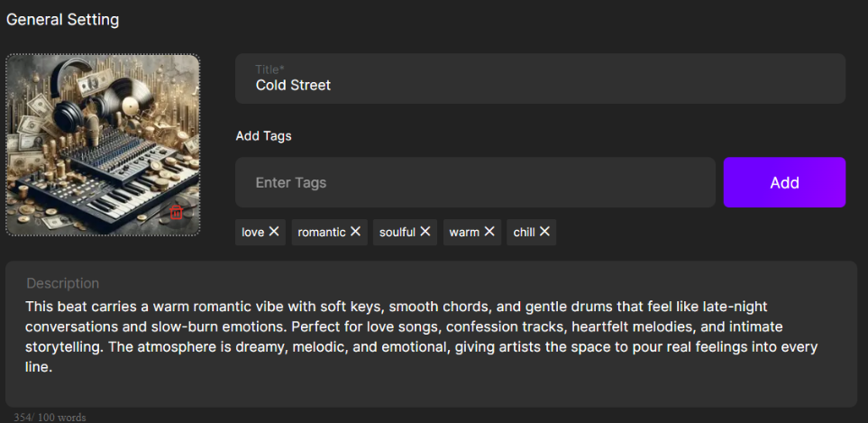Delete the cover artwork with trash icon
The width and height of the screenshot is (868, 423).
click(x=177, y=212)
